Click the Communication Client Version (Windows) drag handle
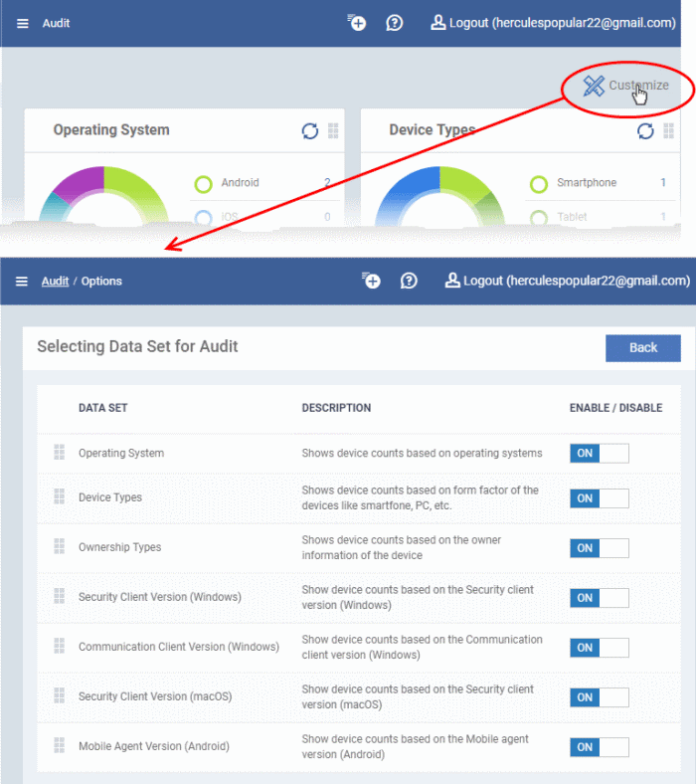696x784 pixels. pos(60,646)
